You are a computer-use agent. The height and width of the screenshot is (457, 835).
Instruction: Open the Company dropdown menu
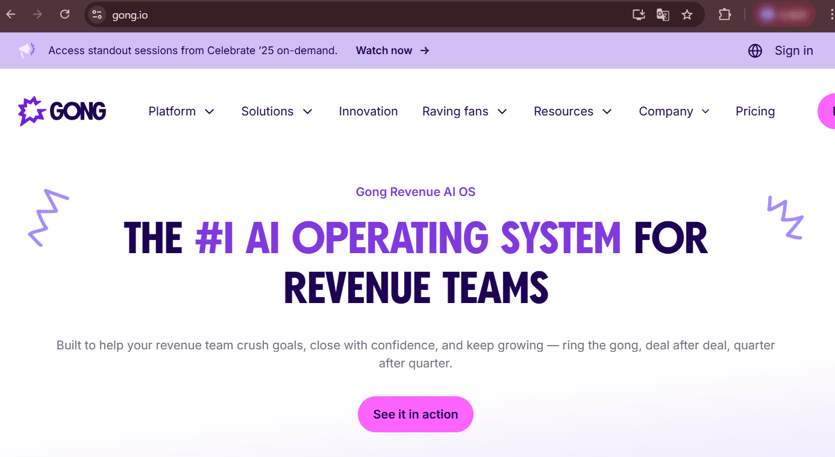point(674,111)
